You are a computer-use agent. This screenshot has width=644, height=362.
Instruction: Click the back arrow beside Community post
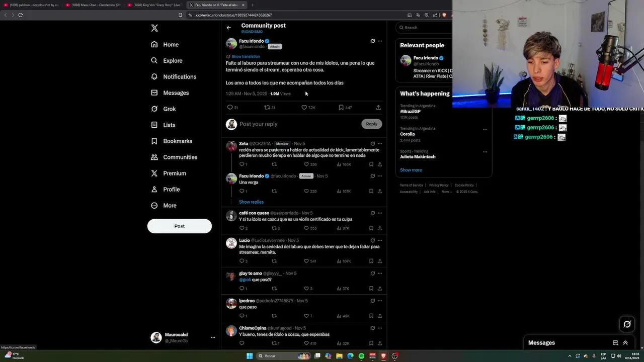(x=229, y=28)
